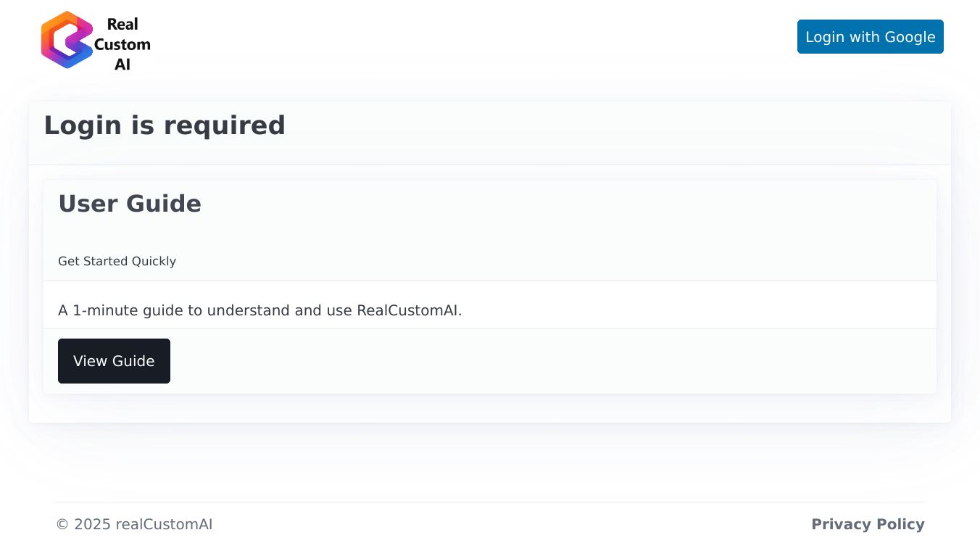
Task: Click the year "2025" in the footer
Action: 92,524
